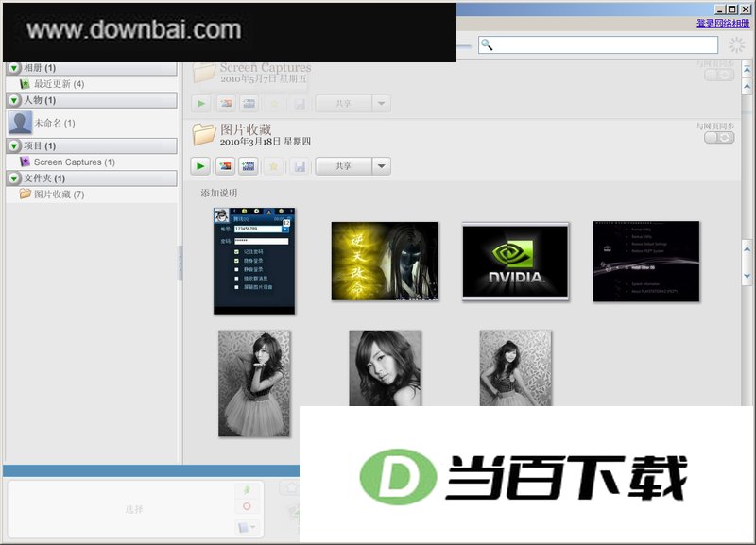Click the 选择 selection tray area
The image size is (756, 545).
[x=134, y=509]
